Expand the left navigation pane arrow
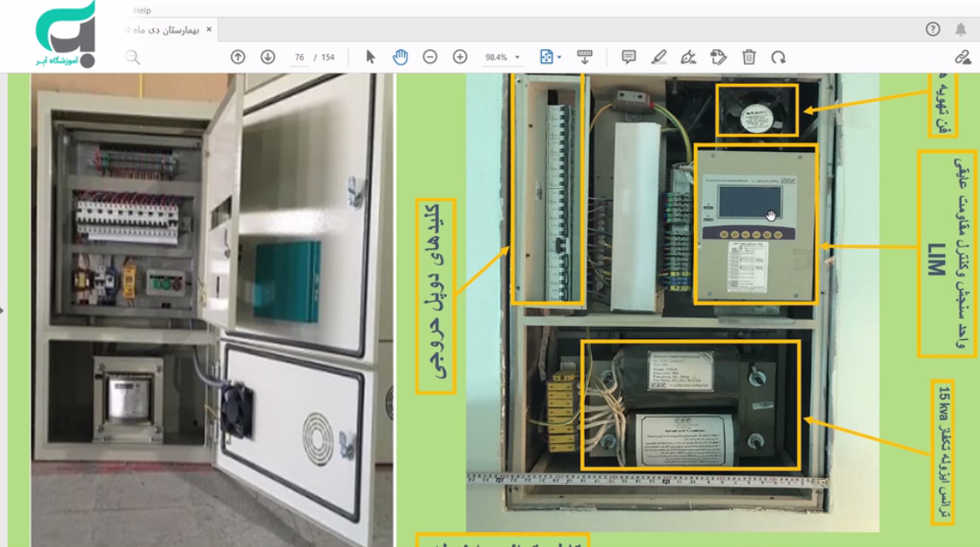The width and height of the screenshot is (980, 547). click(x=3, y=309)
